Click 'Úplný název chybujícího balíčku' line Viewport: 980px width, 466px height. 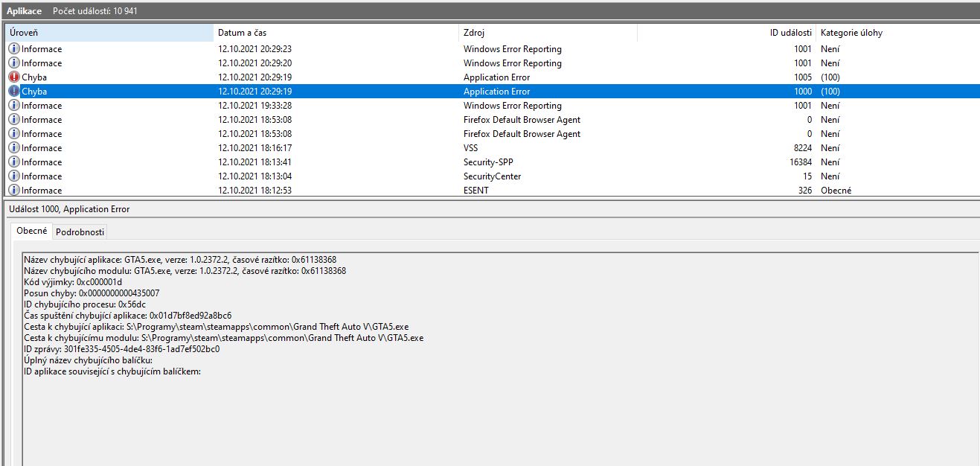point(88,360)
